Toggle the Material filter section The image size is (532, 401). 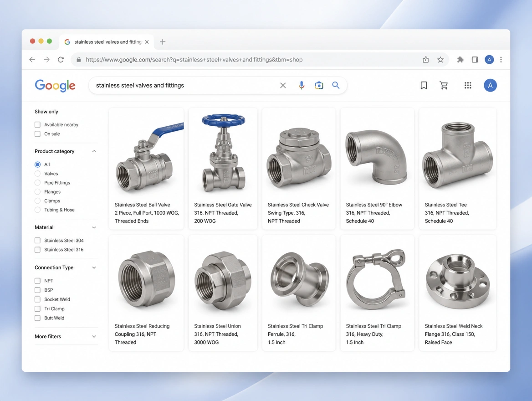coord(94,227)
